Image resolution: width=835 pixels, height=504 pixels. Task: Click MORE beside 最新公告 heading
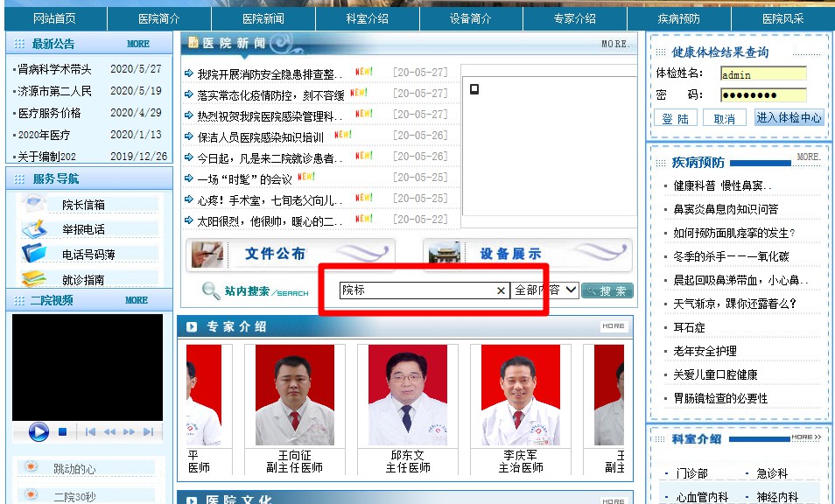137,44
